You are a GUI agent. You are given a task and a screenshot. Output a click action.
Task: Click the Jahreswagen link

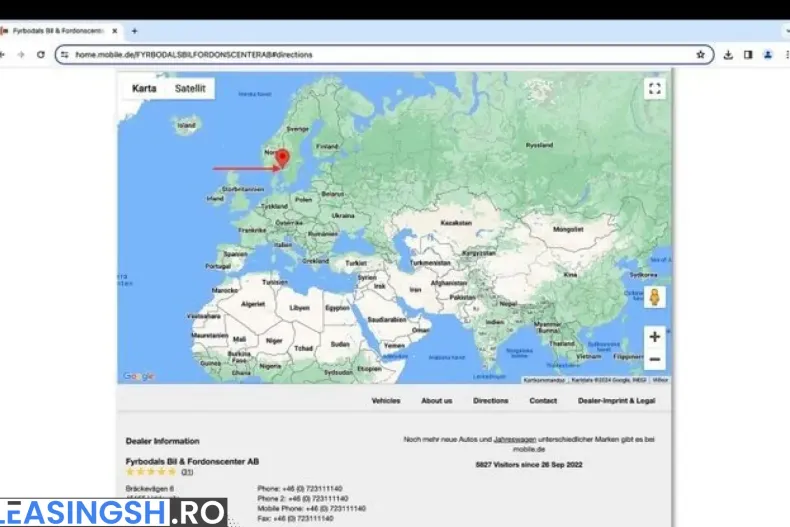(x=511, y=439)
